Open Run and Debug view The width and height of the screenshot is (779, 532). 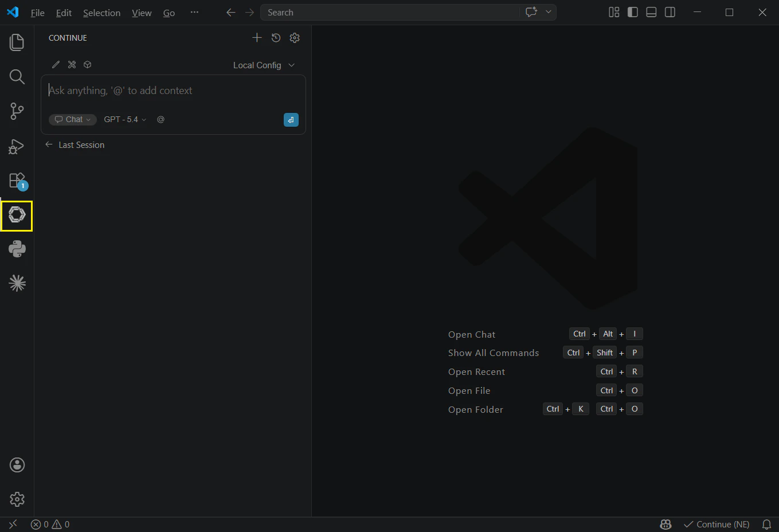click(17, 146)
